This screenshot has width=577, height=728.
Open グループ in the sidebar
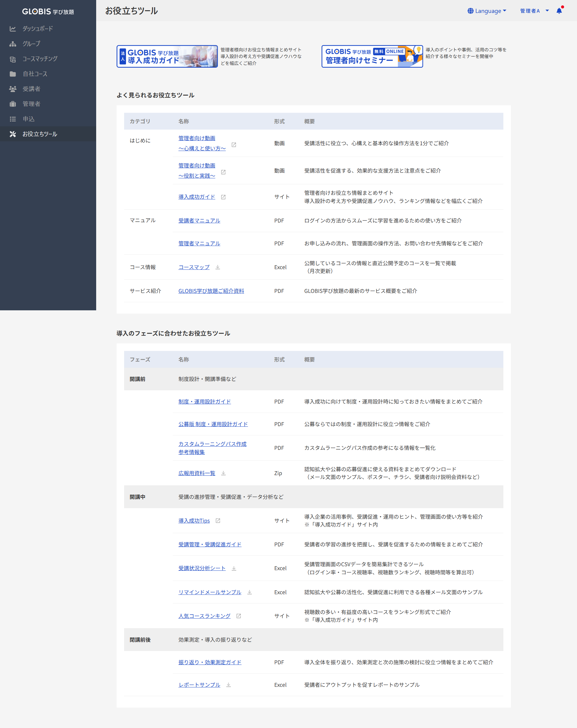click(x=31, y=44)
